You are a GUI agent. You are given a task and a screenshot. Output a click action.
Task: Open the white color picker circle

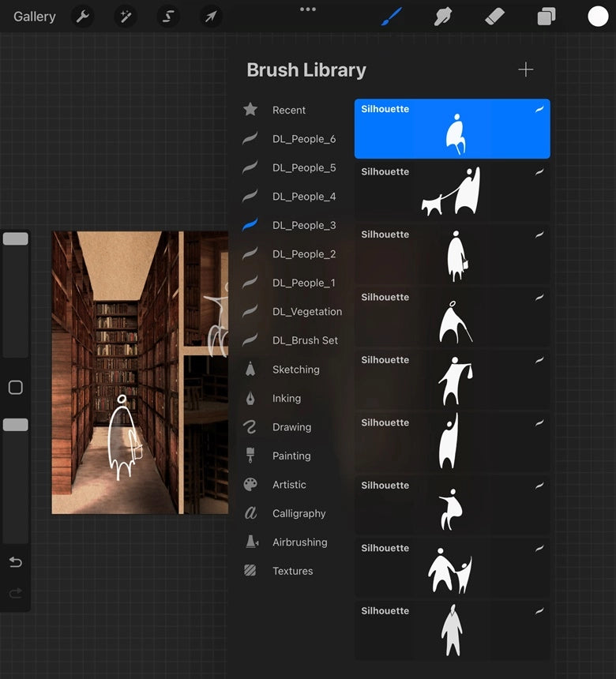click(x=598, y=17)
